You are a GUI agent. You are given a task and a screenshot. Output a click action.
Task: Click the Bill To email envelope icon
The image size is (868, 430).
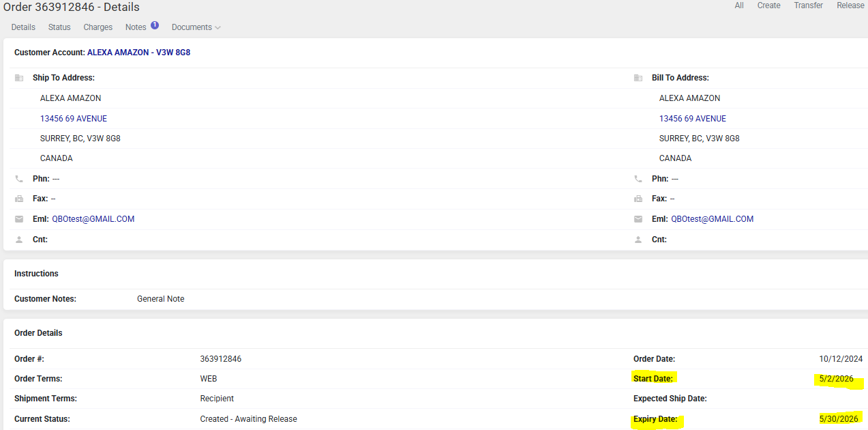coord(638,219)
